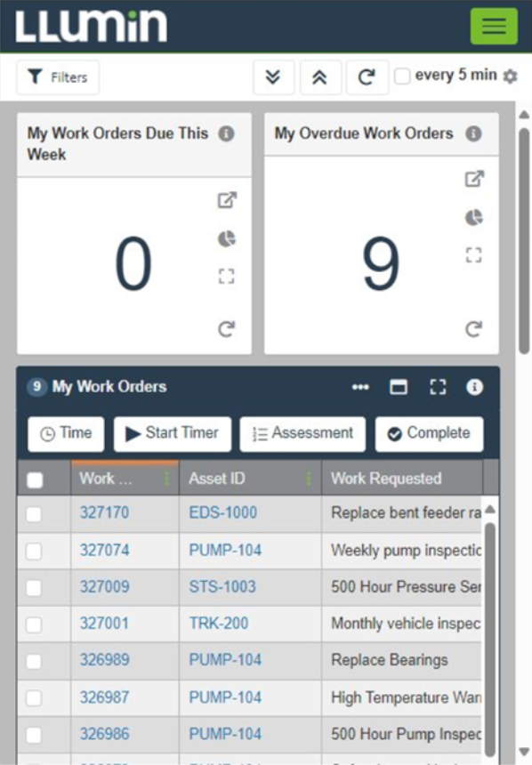
Task: Open the Work column options handle
Action: 166,479
